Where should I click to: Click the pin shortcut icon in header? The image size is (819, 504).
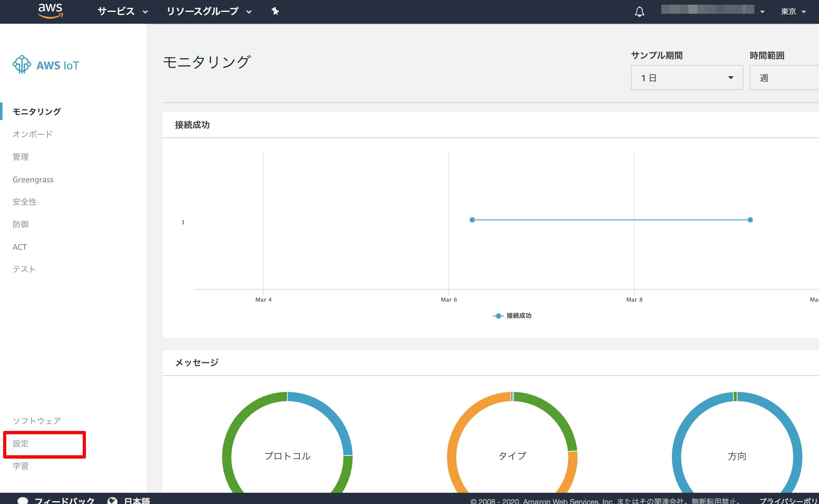[x=275, y=11]
